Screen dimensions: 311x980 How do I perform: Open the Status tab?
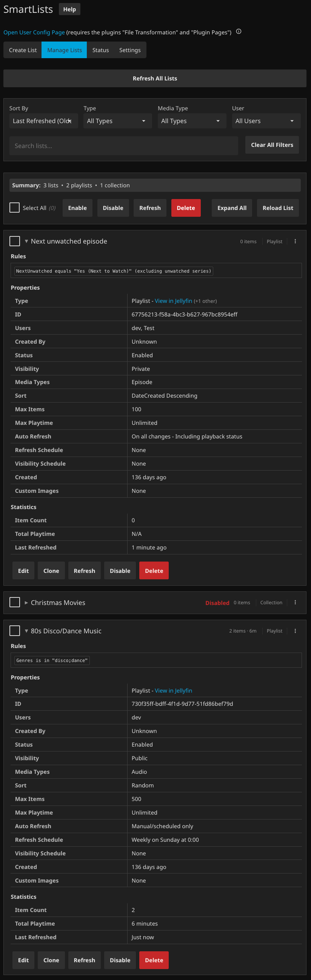pos(100,50)
